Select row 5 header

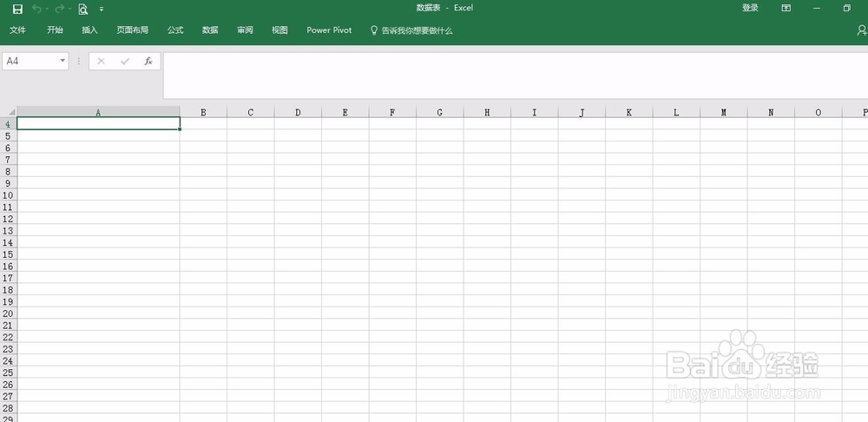[9, 135]
